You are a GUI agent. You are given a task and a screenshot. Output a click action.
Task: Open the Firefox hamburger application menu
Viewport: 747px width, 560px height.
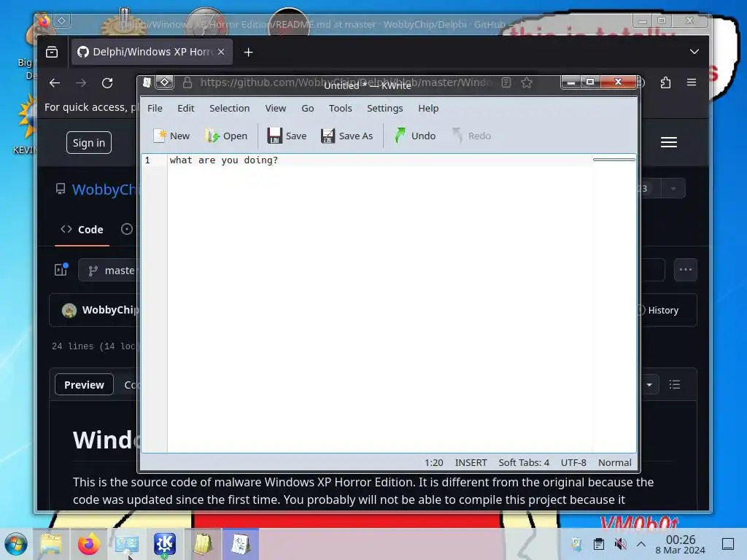pos(692,82)
